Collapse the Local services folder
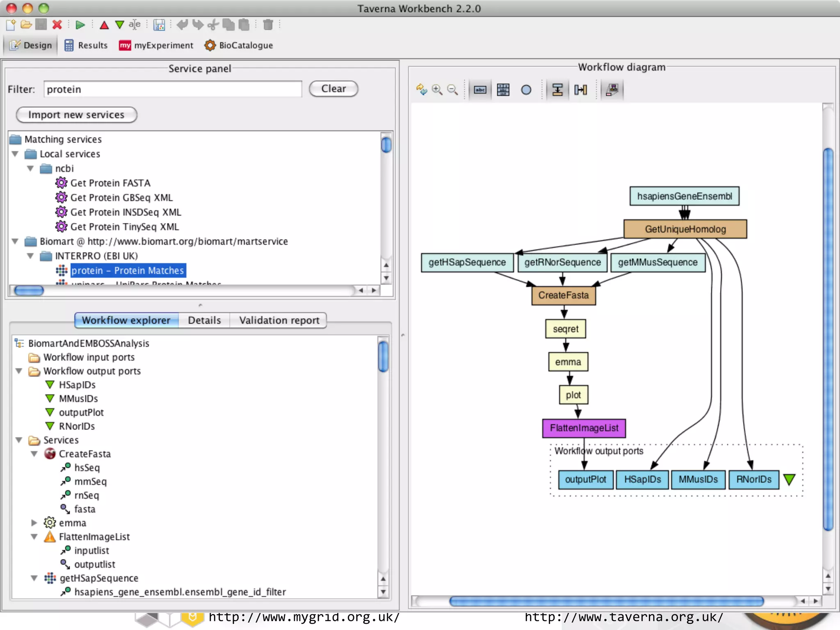The image size is (840, 630). click(x=15, y=154)
